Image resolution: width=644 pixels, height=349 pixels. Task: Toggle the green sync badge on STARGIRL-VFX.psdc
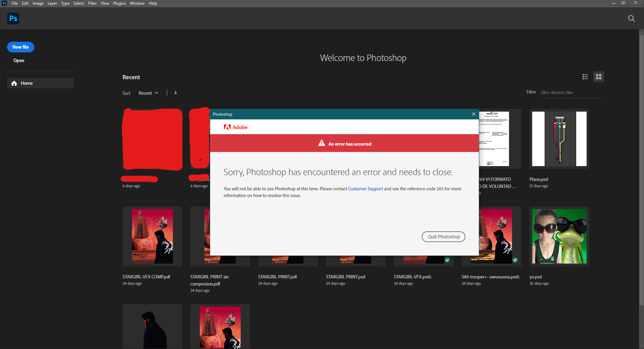447,260
